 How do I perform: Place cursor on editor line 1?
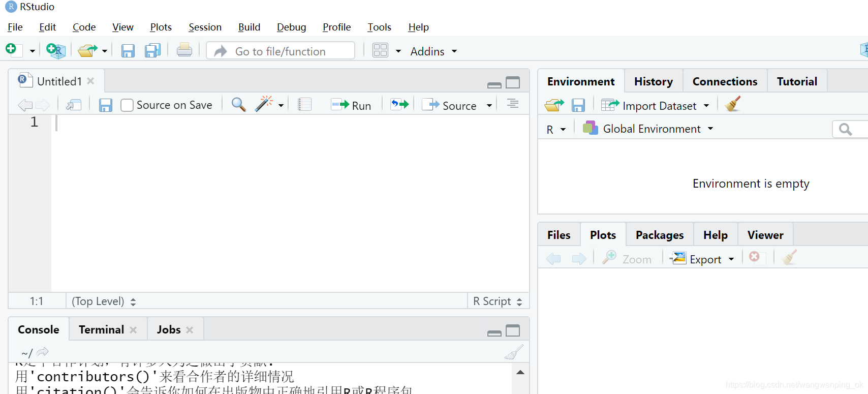tap(290, 123)
